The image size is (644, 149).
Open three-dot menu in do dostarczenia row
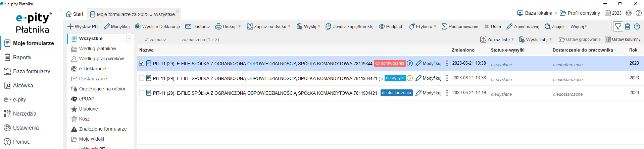447,93
